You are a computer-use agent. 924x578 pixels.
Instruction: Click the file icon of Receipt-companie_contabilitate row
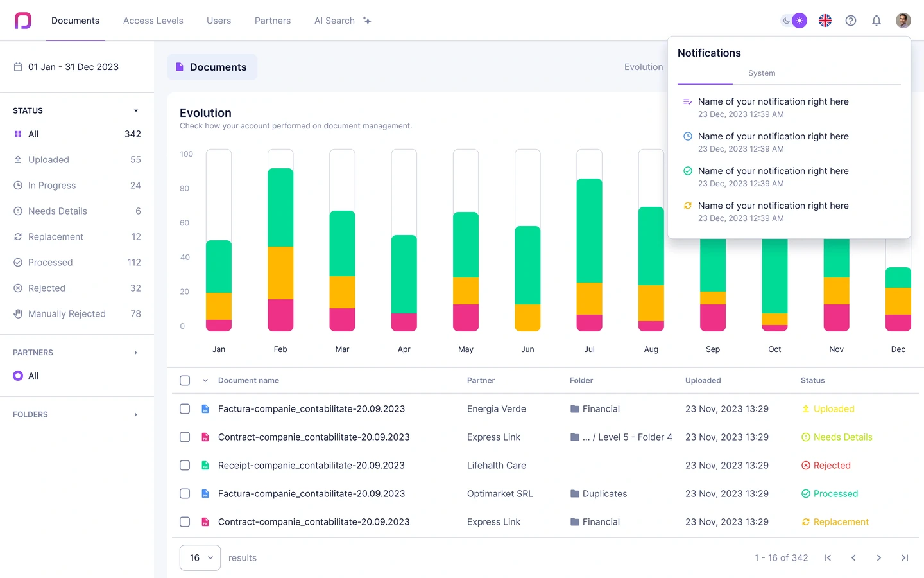tap(205, 466)
